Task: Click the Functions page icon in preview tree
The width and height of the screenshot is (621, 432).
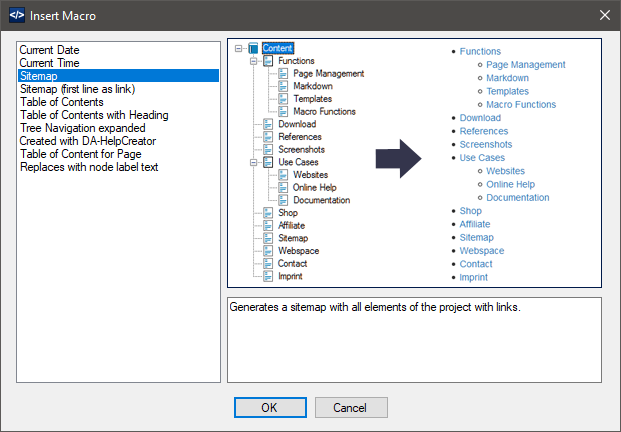Action: point(268,61)
